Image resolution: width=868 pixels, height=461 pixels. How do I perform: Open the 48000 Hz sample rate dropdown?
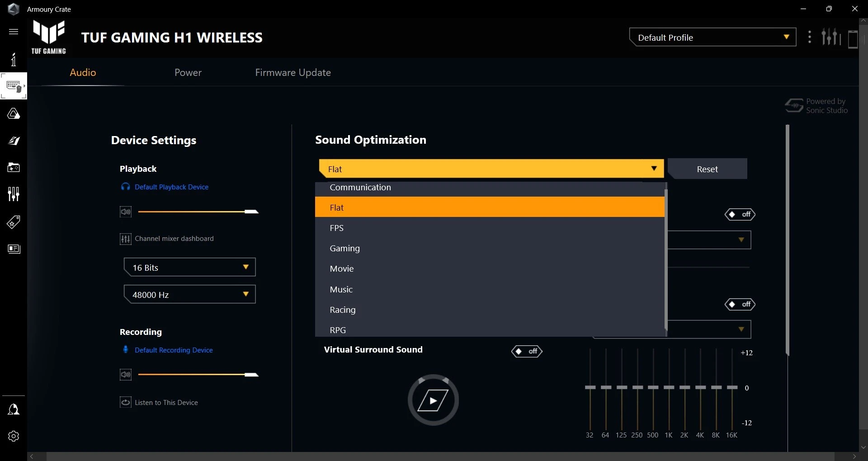[190, 294]
